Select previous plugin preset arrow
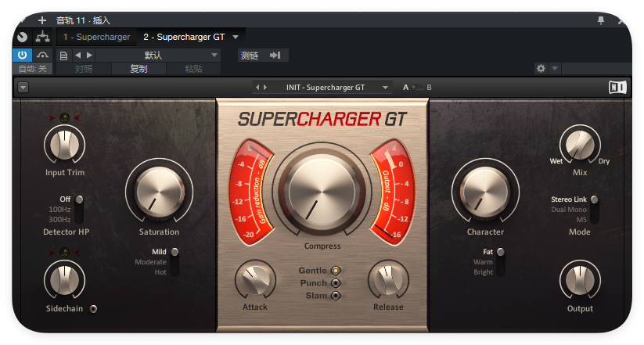Viewport: 644px width, 345px height. (257, 87)
